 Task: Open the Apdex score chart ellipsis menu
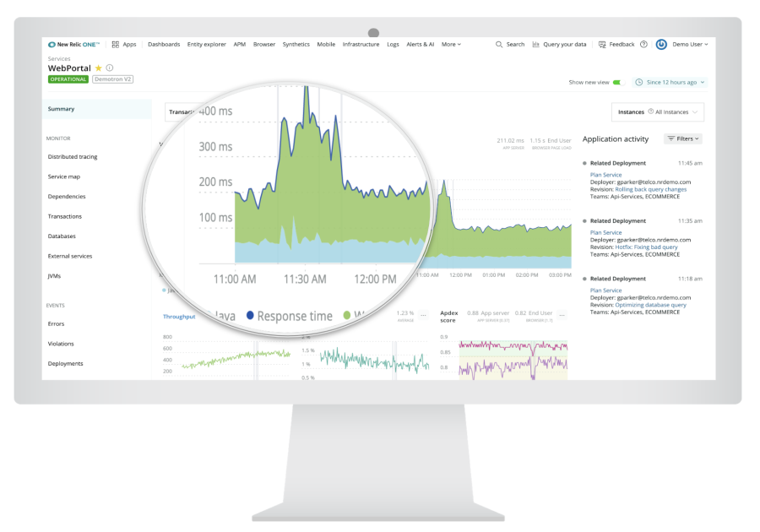(562, 315)
